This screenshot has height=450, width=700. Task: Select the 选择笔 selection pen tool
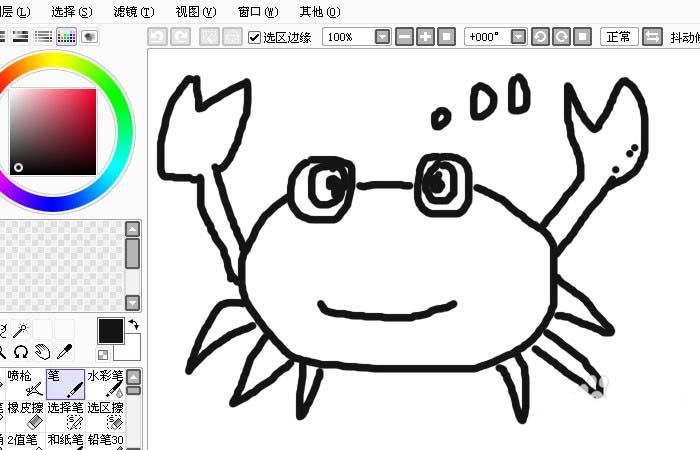(x=65, y=416)
